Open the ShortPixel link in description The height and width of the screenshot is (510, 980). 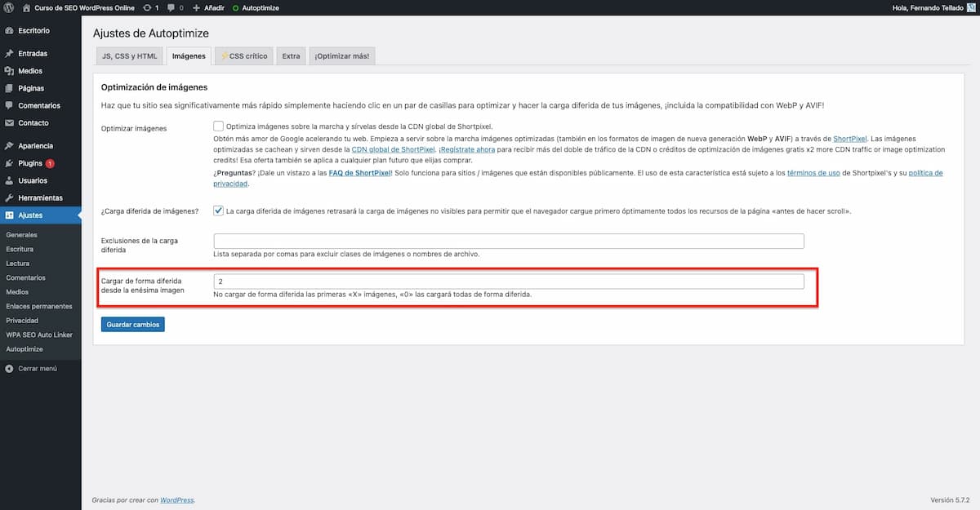tap(851, 139)
